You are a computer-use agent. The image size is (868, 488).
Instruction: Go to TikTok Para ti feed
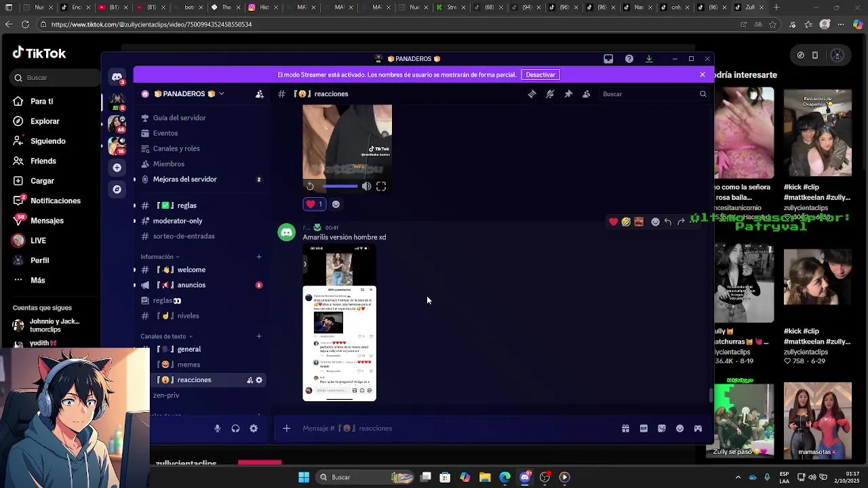pyautogui.click(x=41, y=101)
